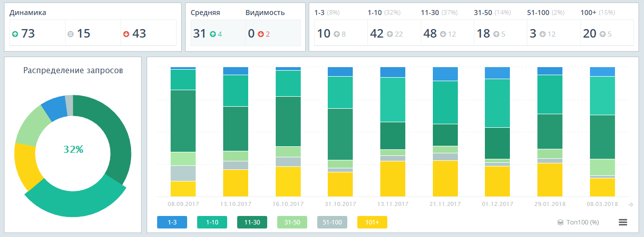
Task: Select the 100+ positions stat showing 20
Action: [606, 34]
